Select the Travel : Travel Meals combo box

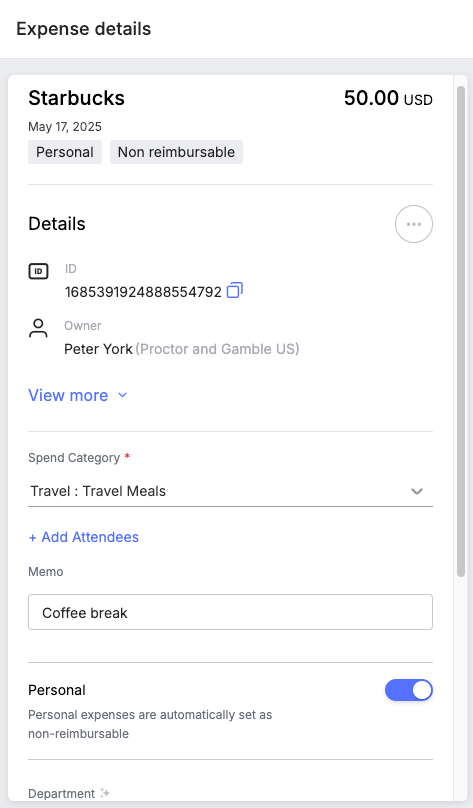tap(230, 491)
